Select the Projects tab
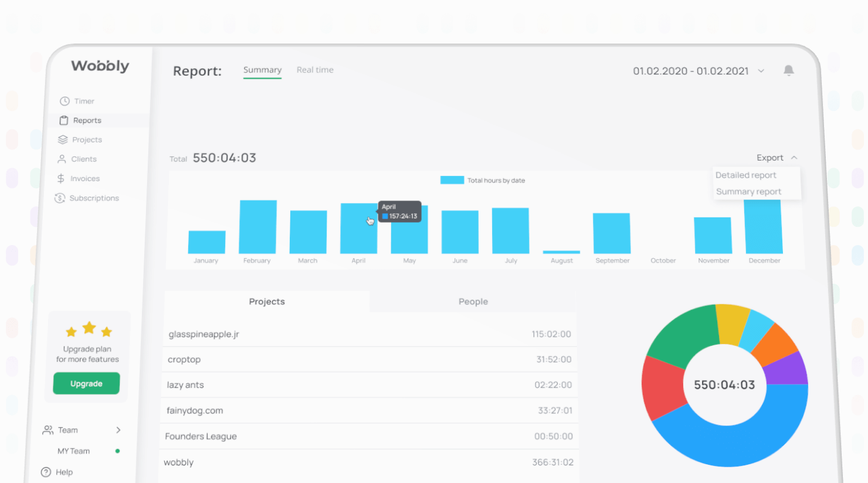This screenshot has width=868, height=483. coord(267,301)
